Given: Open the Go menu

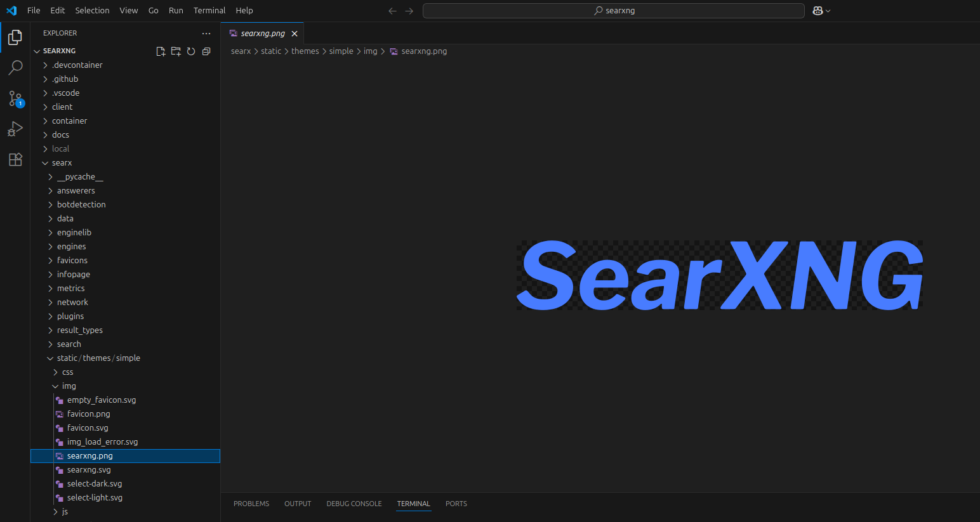Looking at the screenshot, I should (154, 11).
